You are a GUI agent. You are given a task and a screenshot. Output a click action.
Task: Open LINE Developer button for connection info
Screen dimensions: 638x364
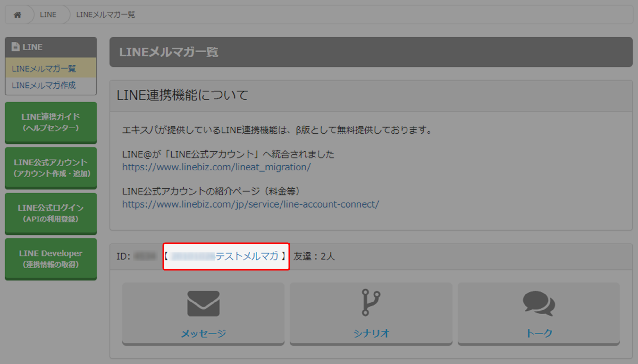51,259
